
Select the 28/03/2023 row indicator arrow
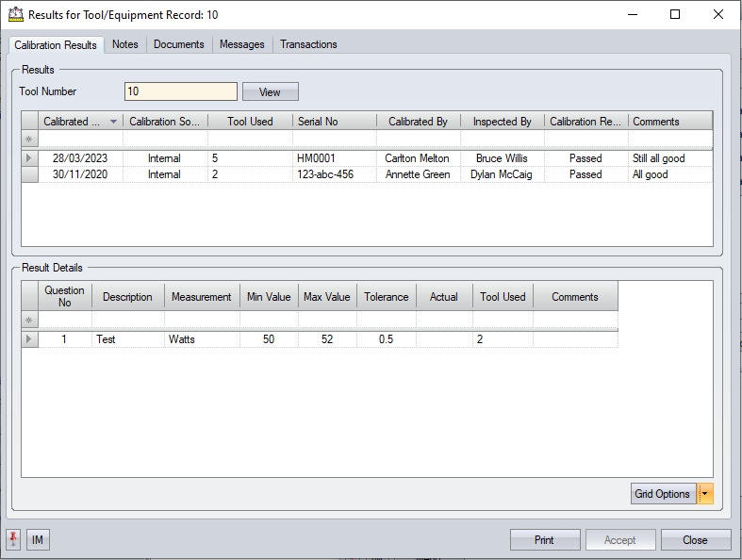click(x=29, y=158)
